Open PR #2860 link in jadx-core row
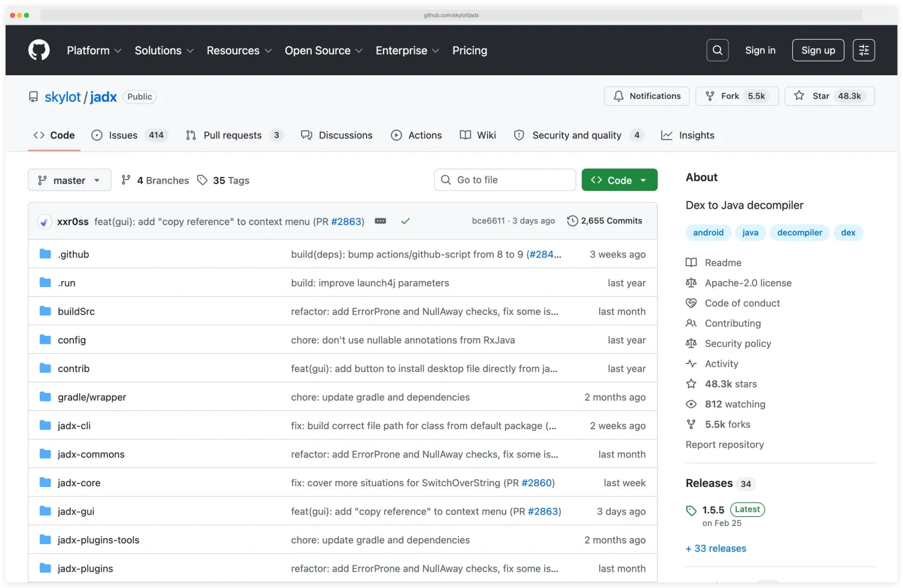Image resolution: width=903 pixels, height=588 pixels. click(x=536, y=483)
